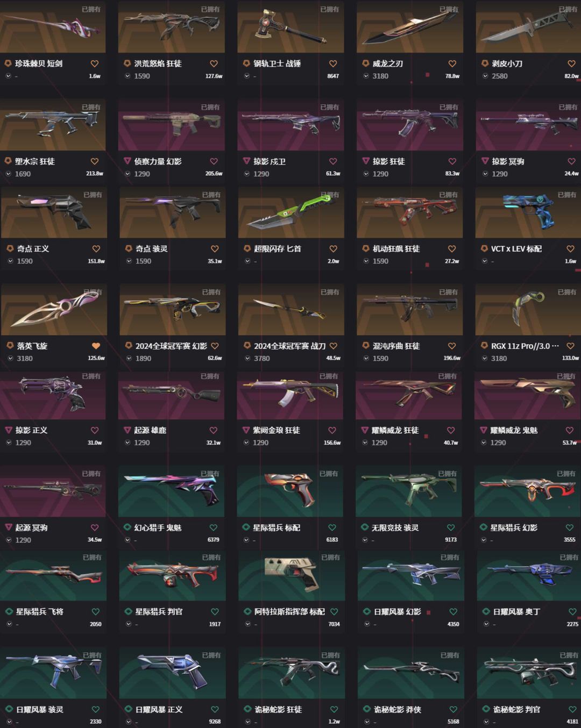Click the 剥皮小刀 knife preview image

click(x=529, y=26)
